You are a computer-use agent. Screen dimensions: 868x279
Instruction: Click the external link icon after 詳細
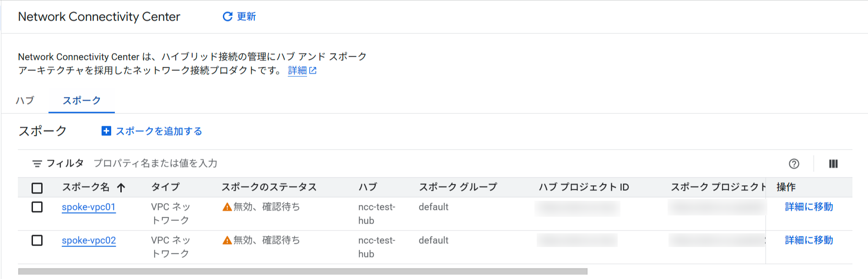click(x=313, y=70)
